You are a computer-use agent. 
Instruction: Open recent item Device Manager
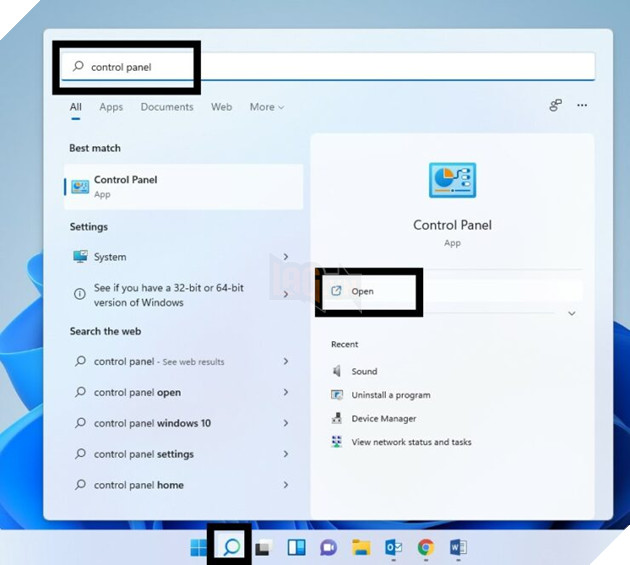click(374, 418)
